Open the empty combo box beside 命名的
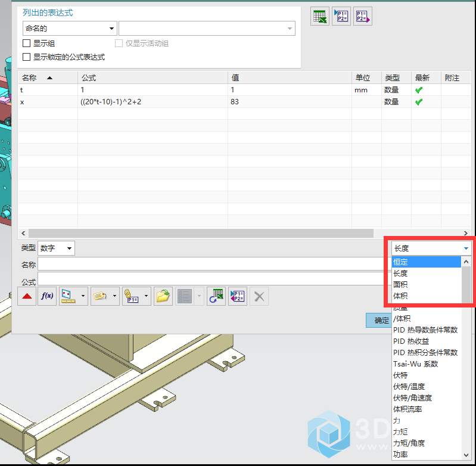Viewport: 476px width, 466px height. tap(207, 28)
